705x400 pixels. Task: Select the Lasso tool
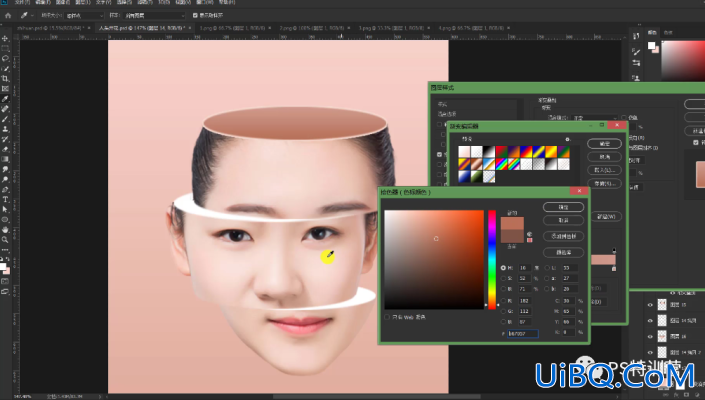click(5, 58)
